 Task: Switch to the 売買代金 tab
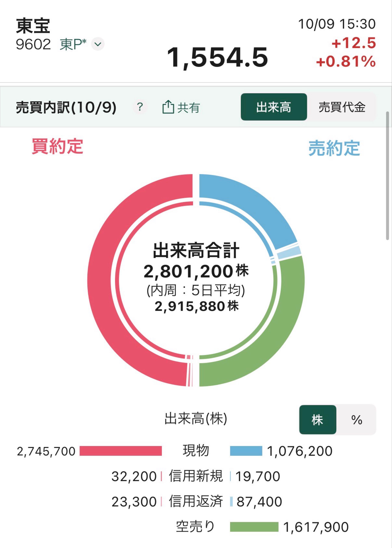342,107
